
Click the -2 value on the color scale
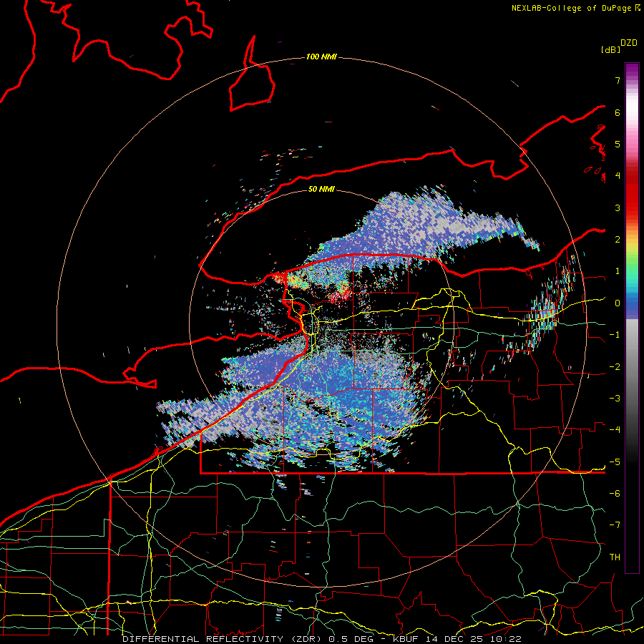(614, 367)
